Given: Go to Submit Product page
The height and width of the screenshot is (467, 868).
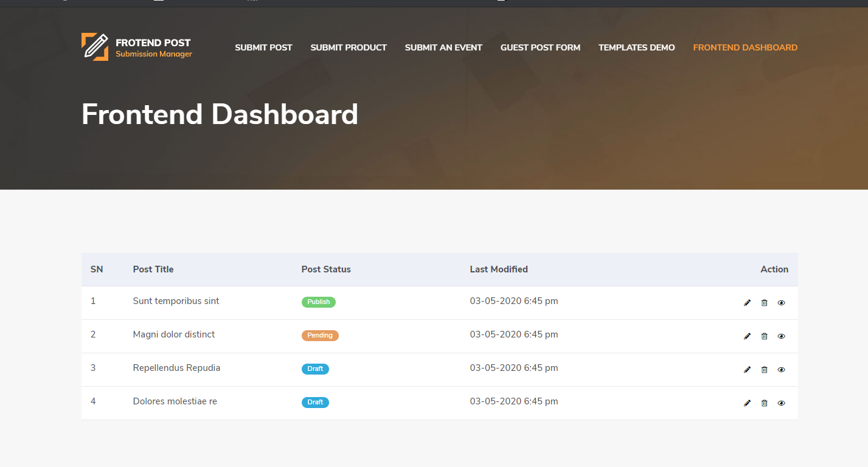Looking at the screenshot, I should (x=349, y=47).
